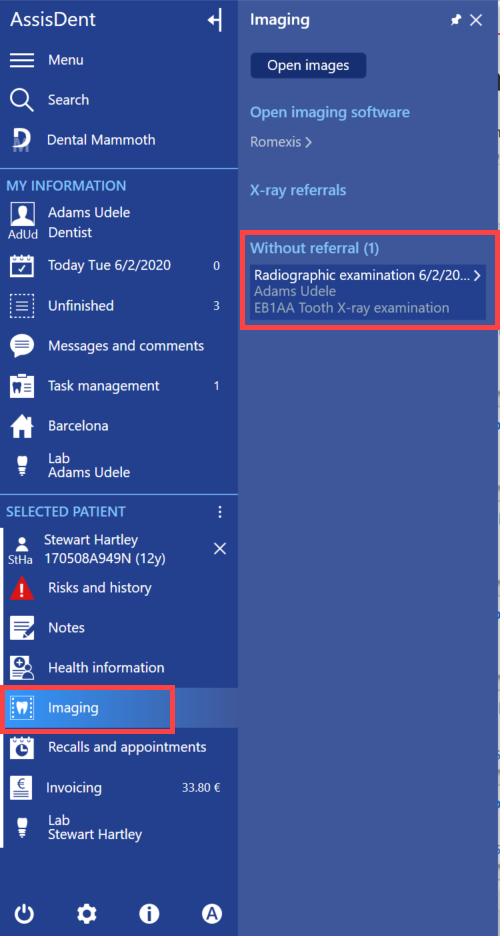Click the Risks and history warning icon
500x936 pixels.
click(22, 588)
